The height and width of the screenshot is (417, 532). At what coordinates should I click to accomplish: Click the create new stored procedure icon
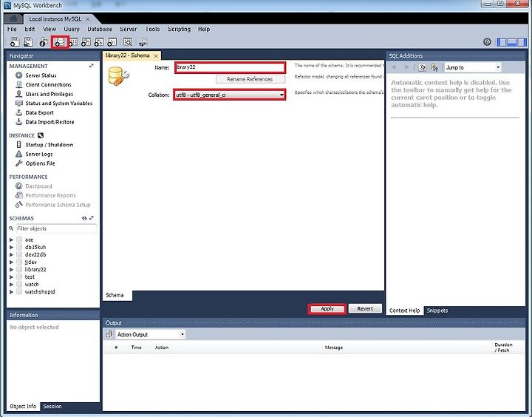tap(99, 41)
